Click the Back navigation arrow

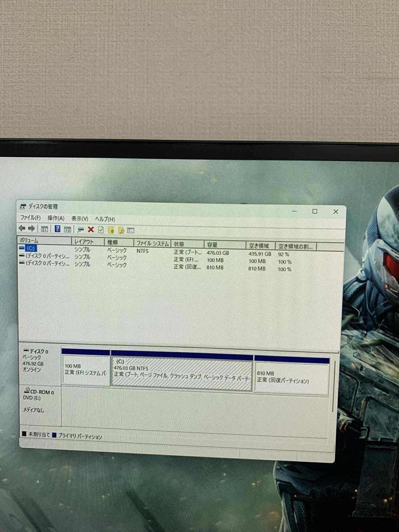click(22, 230)
